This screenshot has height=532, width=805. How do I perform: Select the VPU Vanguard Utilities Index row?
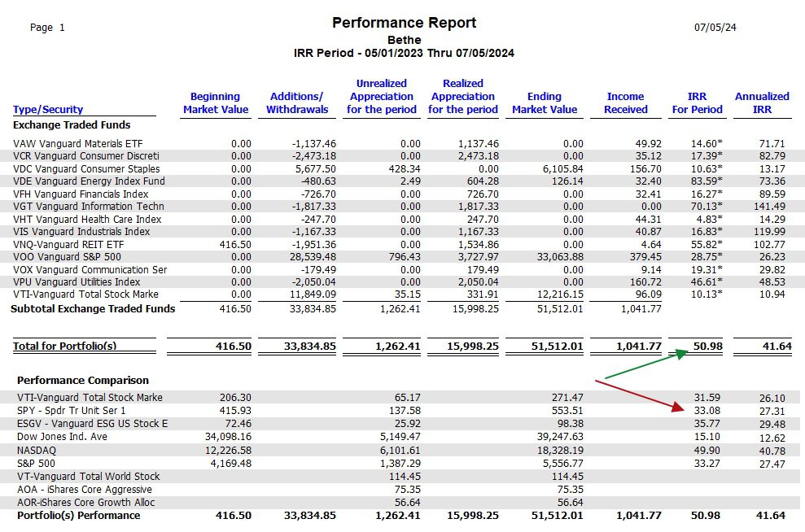pyautogui.click(x=402, y=281)
